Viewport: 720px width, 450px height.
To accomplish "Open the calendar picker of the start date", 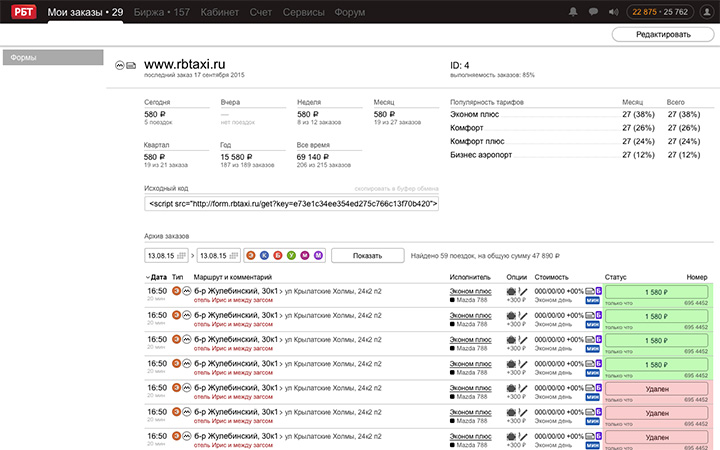I will (181, 255).
